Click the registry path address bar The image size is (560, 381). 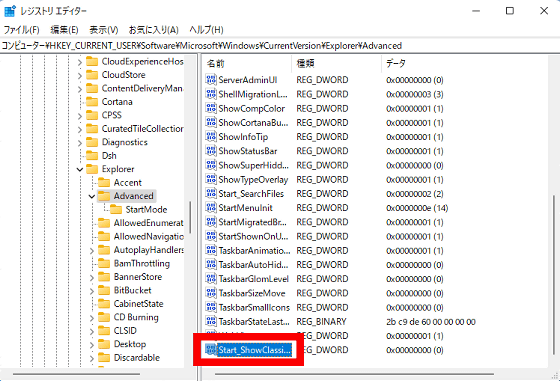(280, 46)
